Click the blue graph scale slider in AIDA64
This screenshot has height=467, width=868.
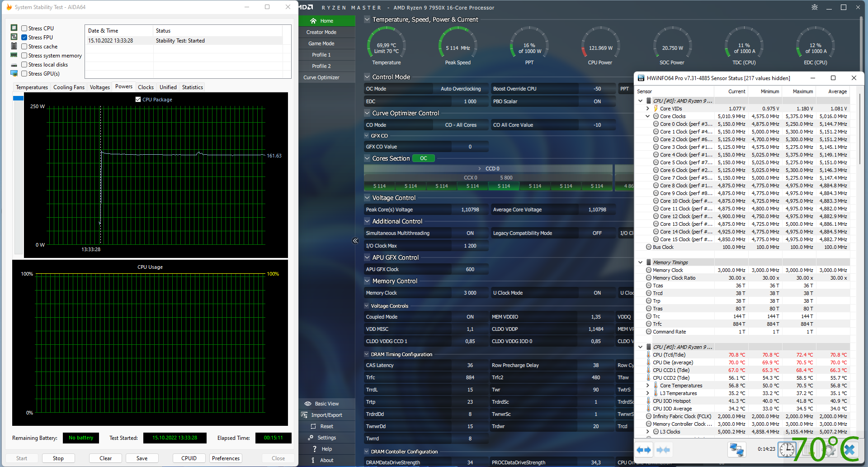coord(18,98)
